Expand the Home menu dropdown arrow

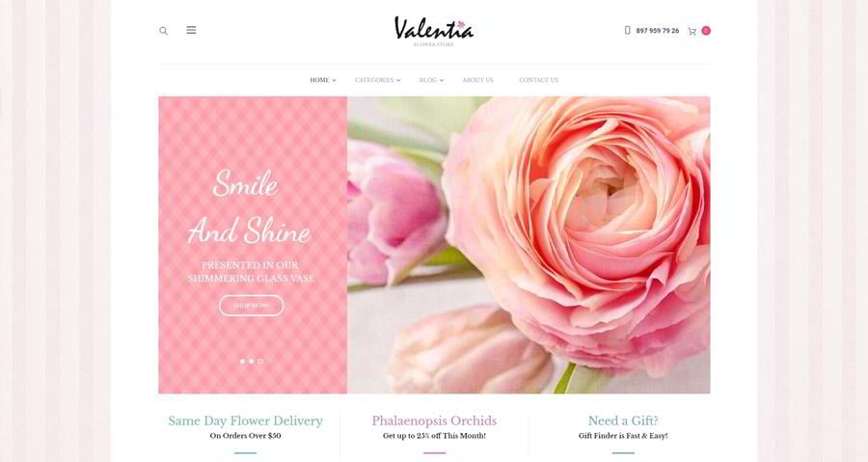(x=334, y=81)
